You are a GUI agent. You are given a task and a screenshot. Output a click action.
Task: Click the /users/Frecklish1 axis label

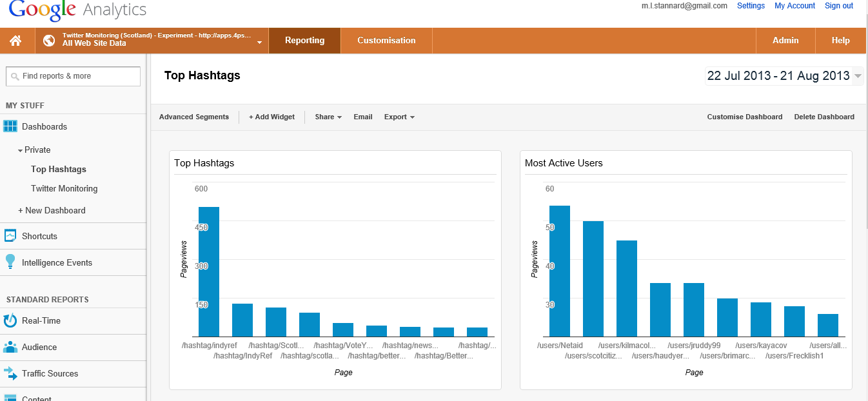[794, 356]
